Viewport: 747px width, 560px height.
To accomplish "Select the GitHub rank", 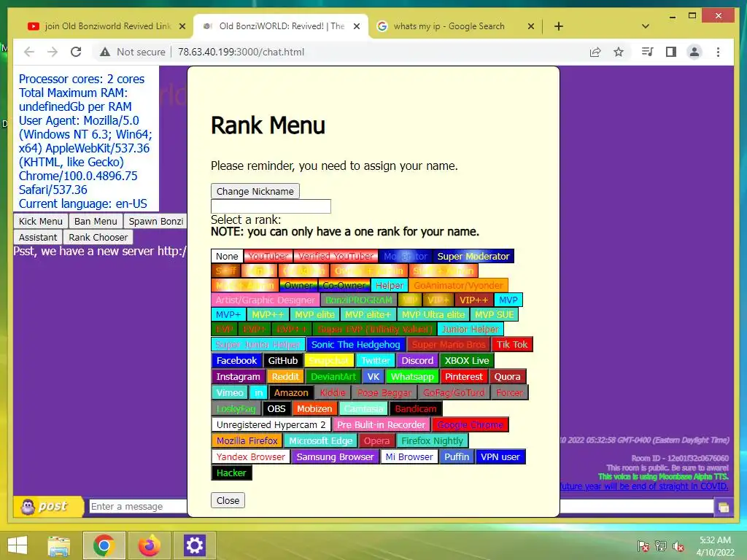I will pyautogui.click(x=283, y=360).
